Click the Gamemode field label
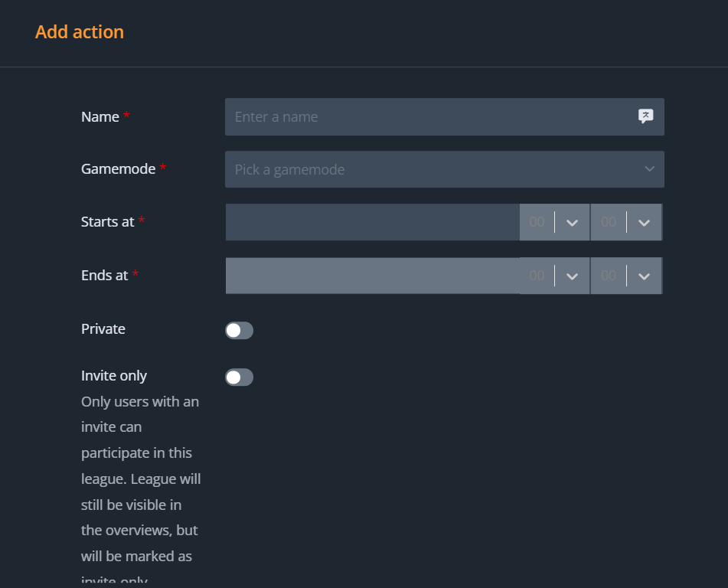The image size is (728, 588). pyautogui.click(x=118, y=169)
